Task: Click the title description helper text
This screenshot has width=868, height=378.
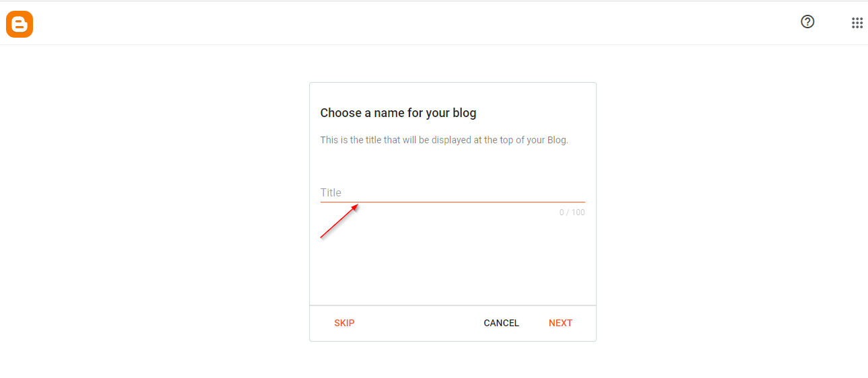Action: point(444,141)
